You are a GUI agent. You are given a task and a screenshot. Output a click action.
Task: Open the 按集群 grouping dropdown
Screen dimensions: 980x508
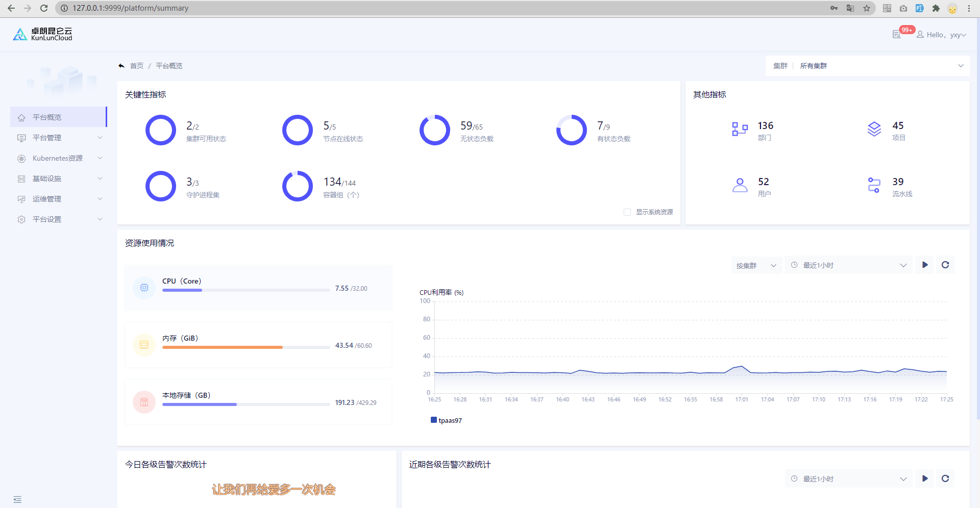point(756,265)
